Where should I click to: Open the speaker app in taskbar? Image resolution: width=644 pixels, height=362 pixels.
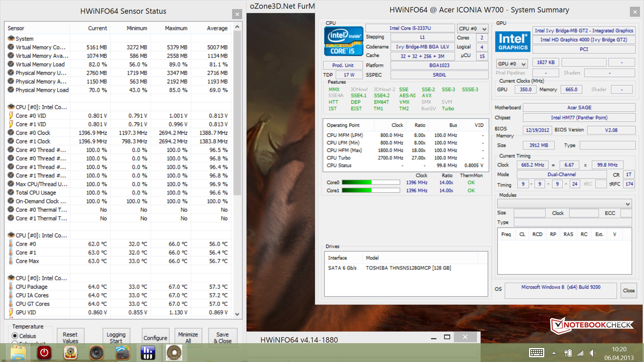click(x=96, y=353)
